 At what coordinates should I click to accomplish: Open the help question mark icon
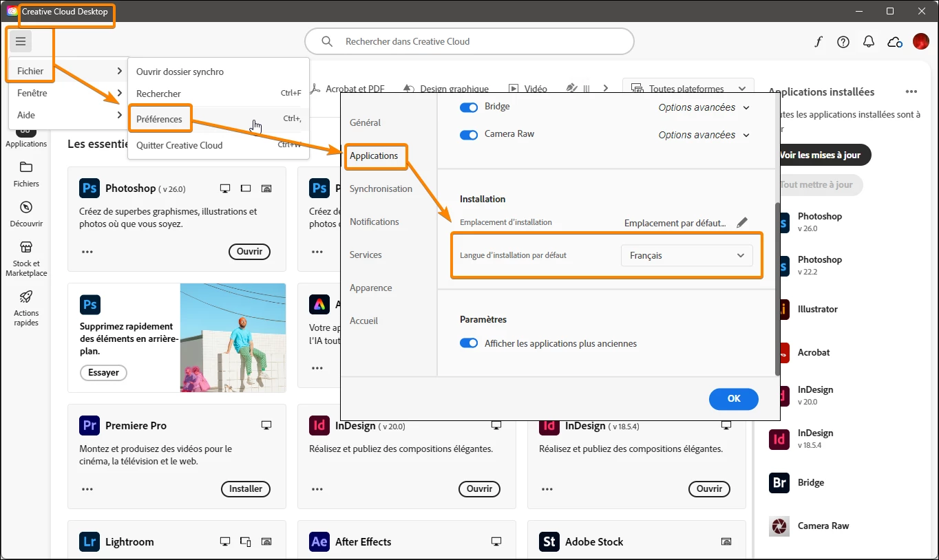click(x=843, y=42)
